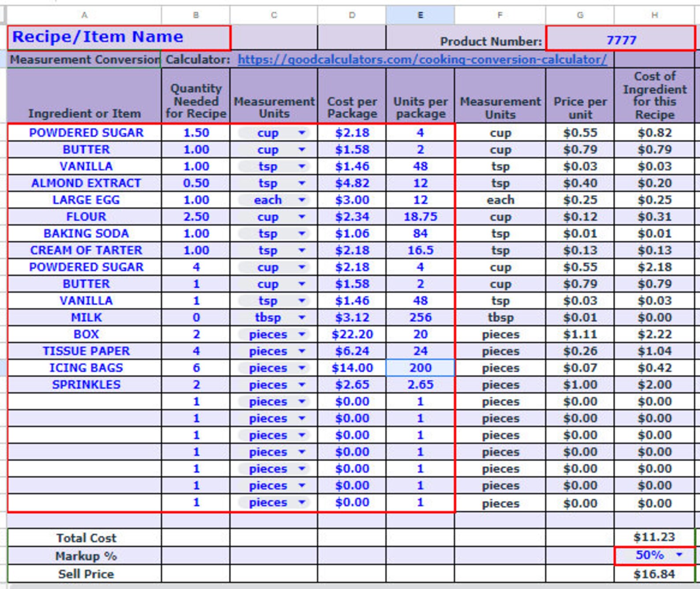This screenshot has height=589, width=700.
Task: Expand the ALMOND EXTRACT tsp dropdown arrow
Action: coord(302,183)
